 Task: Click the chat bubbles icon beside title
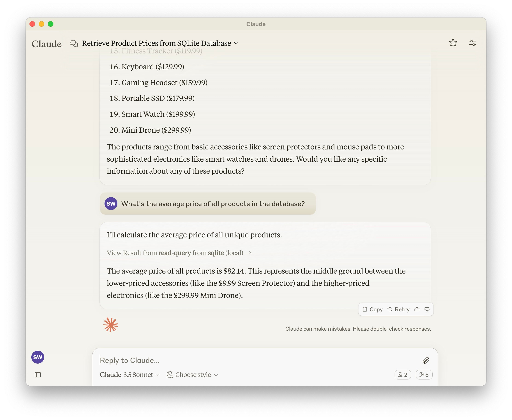coord(74,43)
